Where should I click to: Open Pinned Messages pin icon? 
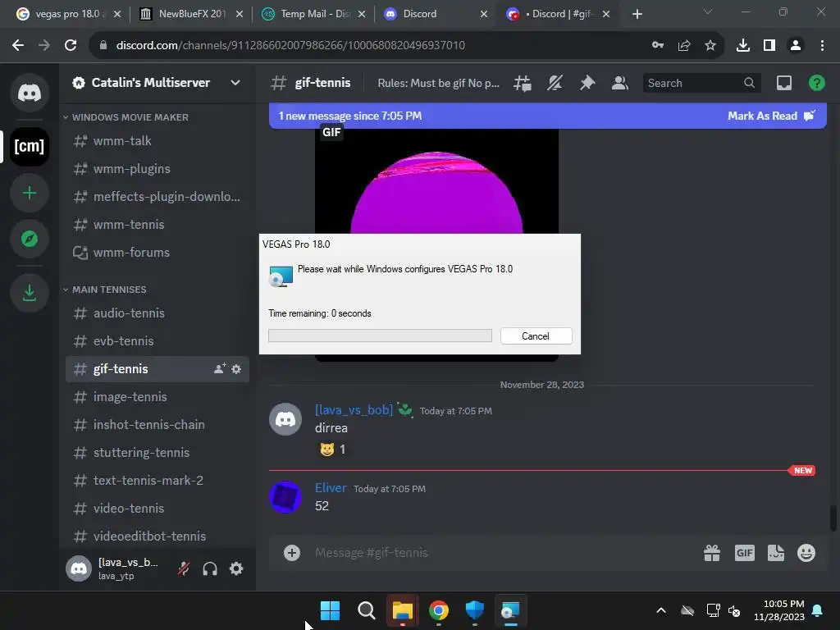click(587, 83)
